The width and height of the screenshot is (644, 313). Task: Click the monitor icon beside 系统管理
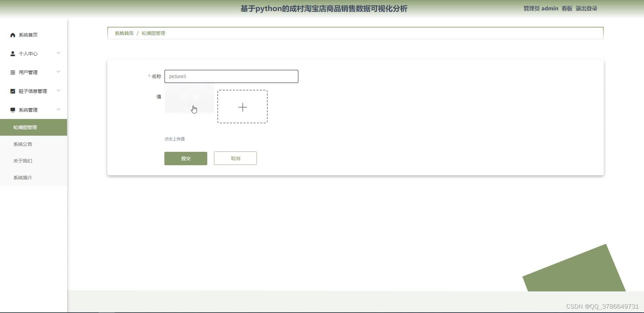13,110
